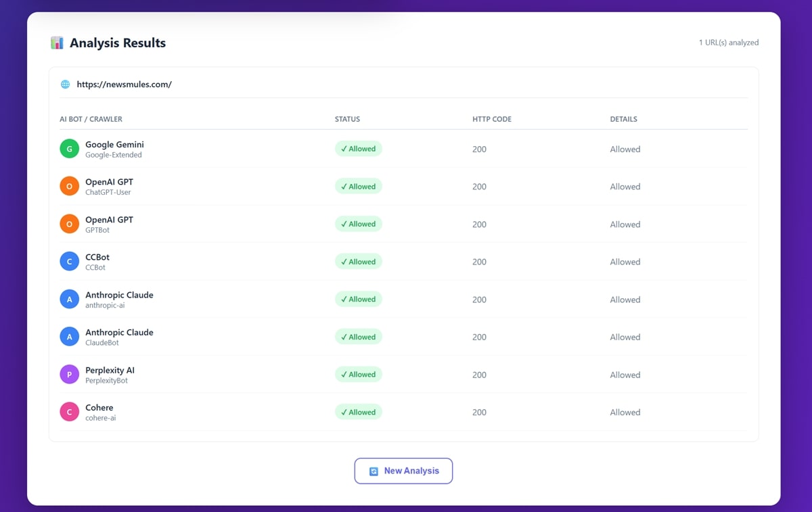Image resolution: width=812 pixels, height=512 pixels.
Task: Click the Allowed status badge for Google Gemini
Action: pyautogui.click(x=359, y=149)
